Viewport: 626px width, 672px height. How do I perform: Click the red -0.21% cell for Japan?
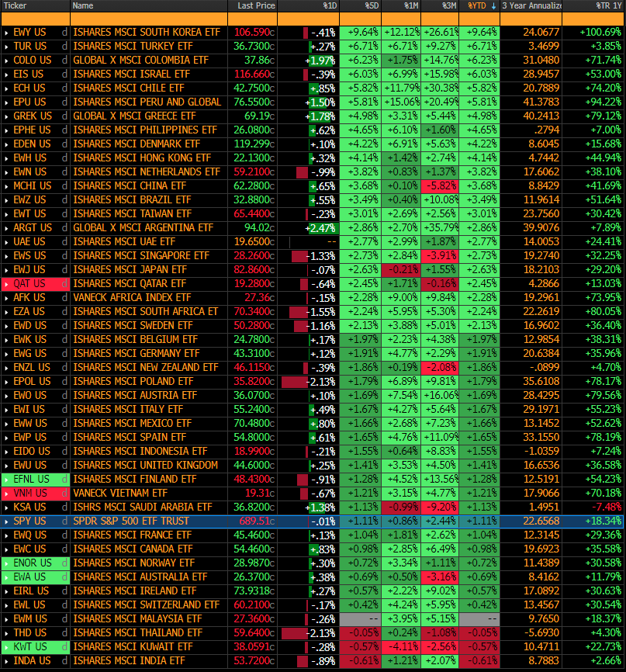pyautogui.click(x=401, y=270)
